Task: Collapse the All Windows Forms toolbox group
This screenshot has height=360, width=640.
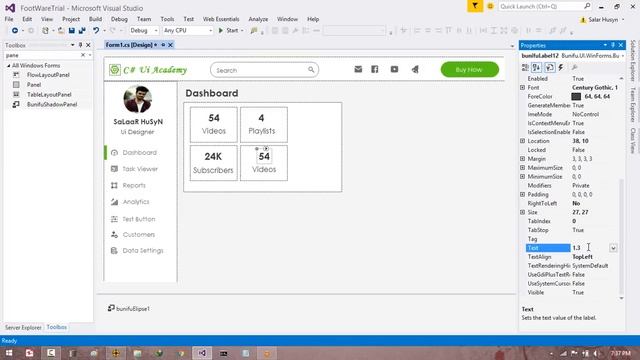Action: tap(9, 66)
